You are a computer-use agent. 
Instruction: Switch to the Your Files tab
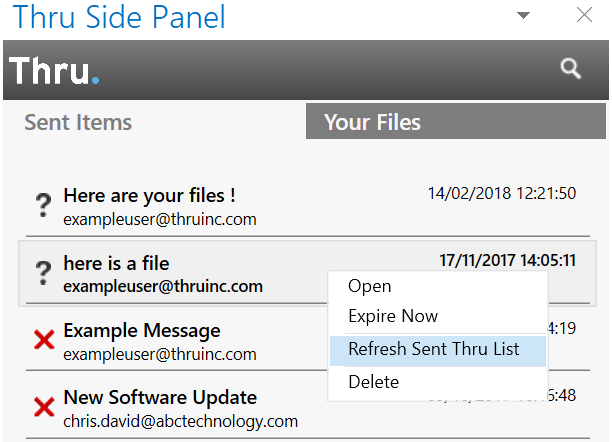pyautogui.click(x=372, y=123)
